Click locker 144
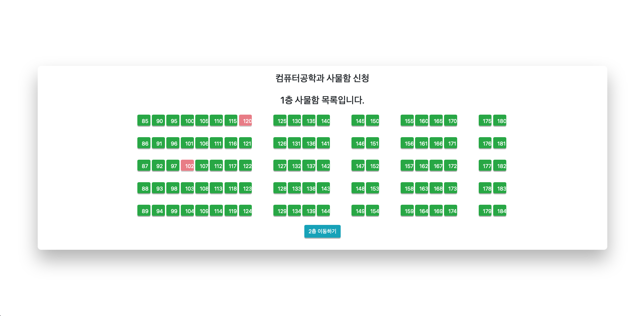The image size is (644, 316). tap(323, 211)
